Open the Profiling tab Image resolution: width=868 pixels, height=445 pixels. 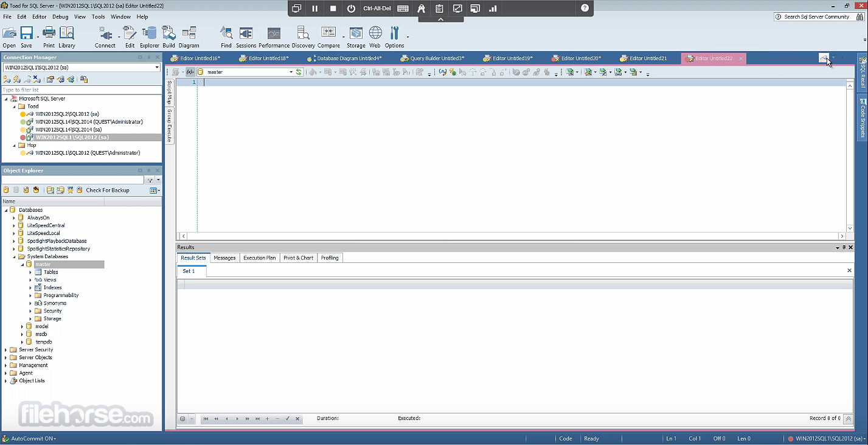coord(330,258)
